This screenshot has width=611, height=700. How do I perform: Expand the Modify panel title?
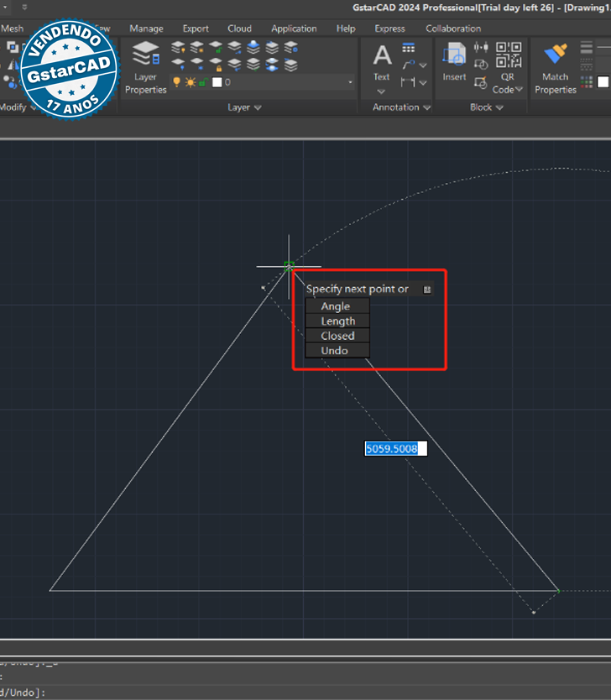point(18,107)
